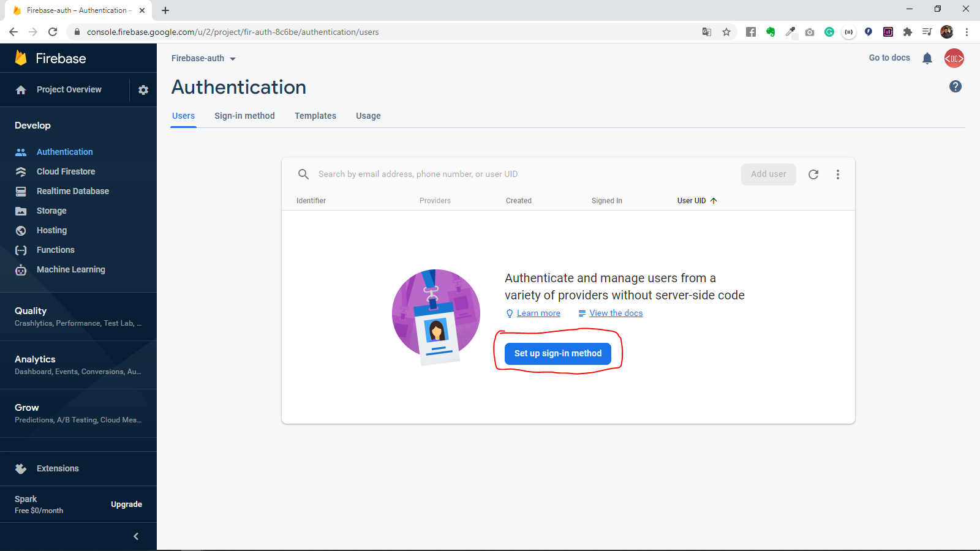980x551 pixels.
Task: Refresh the users list
Action: point(813,174)
